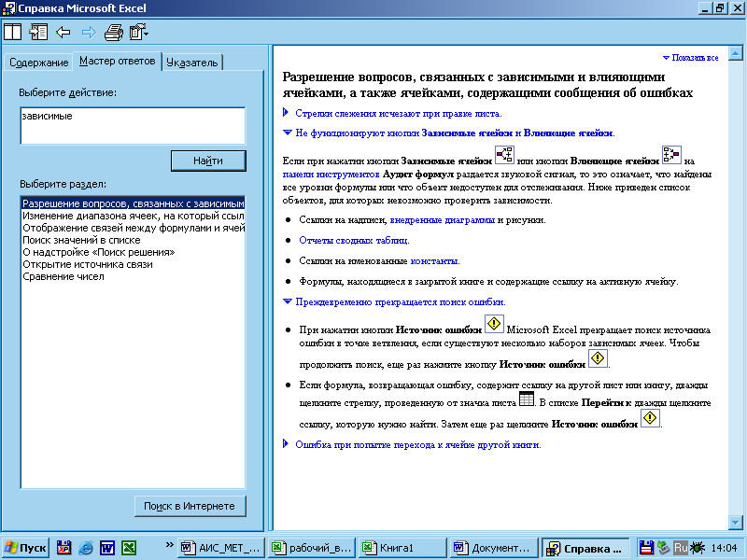Screen dimensions: 747x560
Task: Go back with the left arrow icon
Action: click(63, 33)
